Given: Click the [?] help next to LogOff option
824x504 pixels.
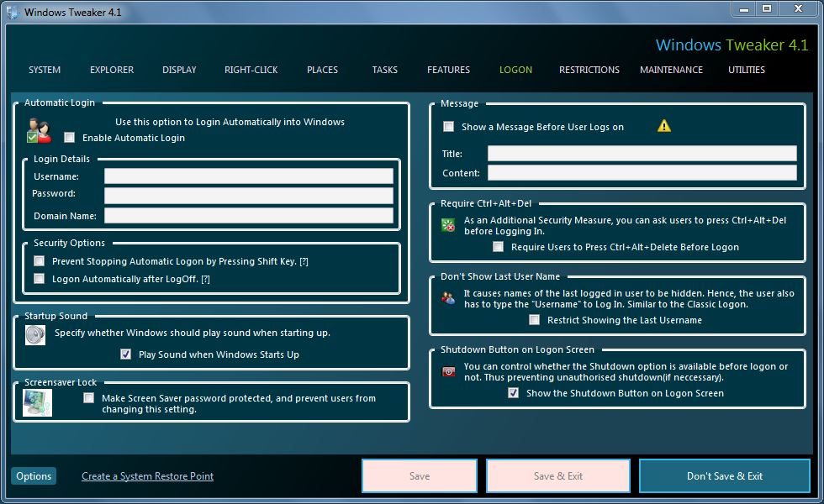Looking at the screenshot, I should tap(205, 279).
